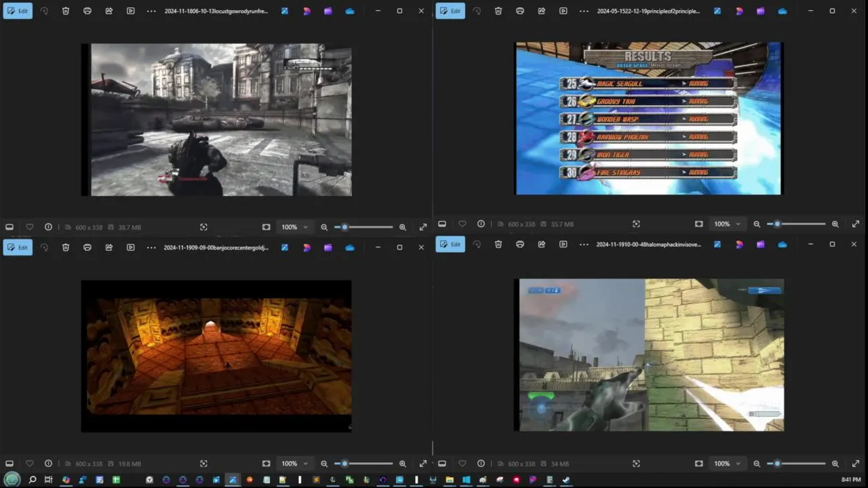Open Designer icon in locustgowrodyrun window
Screen dimensions: 868x488
coord(307,11)
